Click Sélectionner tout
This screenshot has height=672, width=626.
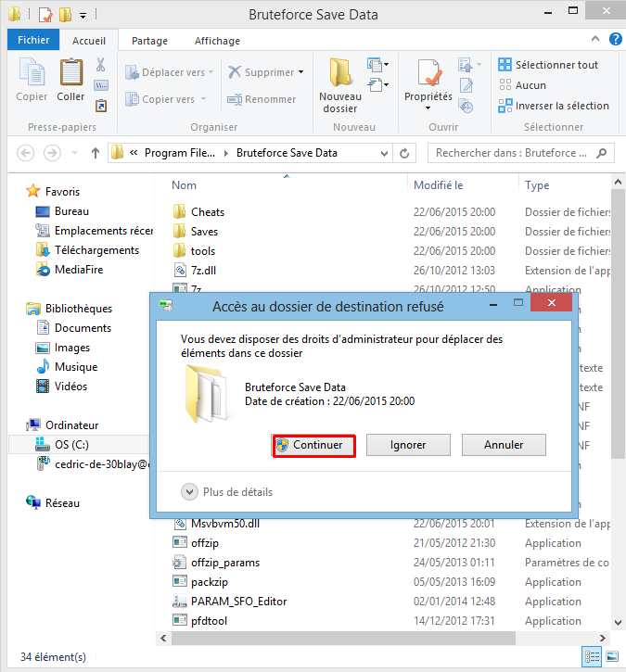pos(548,65)
